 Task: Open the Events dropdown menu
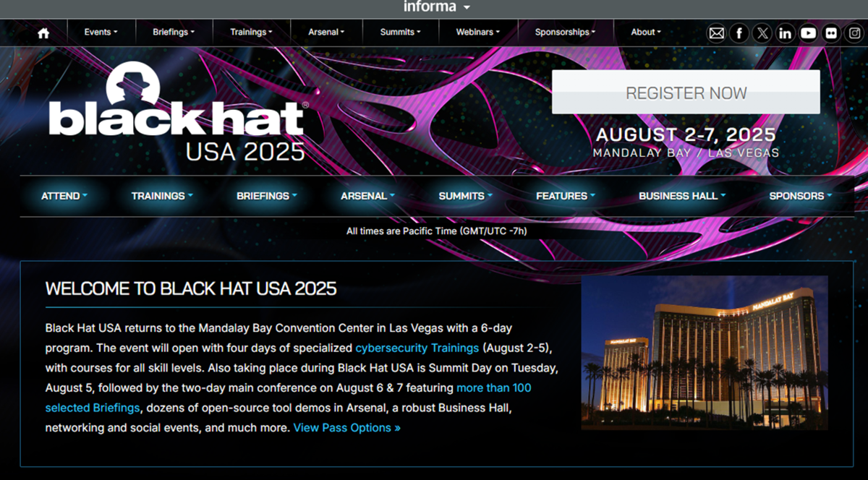click(101, 32)
